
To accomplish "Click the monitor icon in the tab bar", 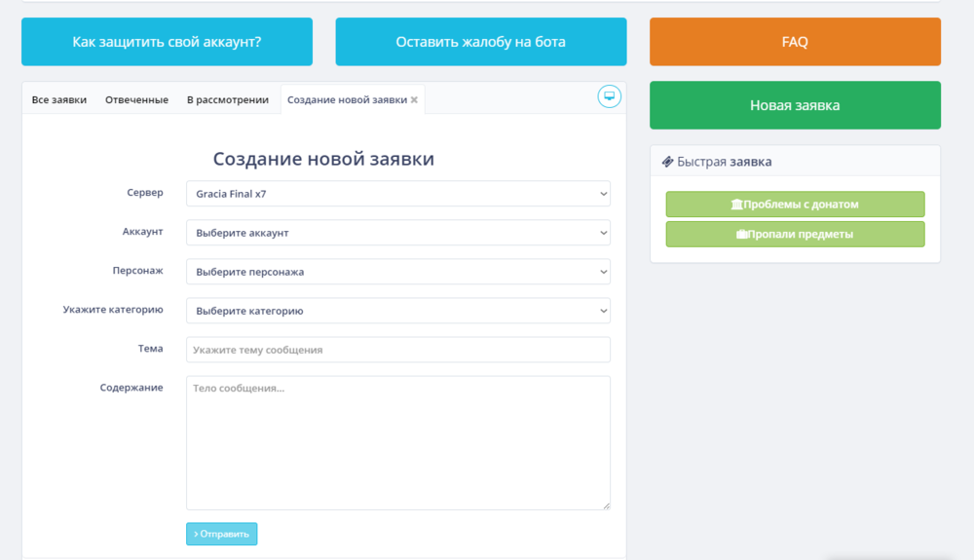I will tap(609, 96).
